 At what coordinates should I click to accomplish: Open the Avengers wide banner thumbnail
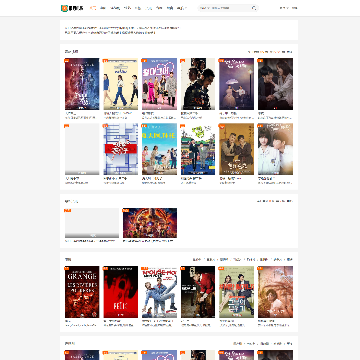click(x=150, y=223)
